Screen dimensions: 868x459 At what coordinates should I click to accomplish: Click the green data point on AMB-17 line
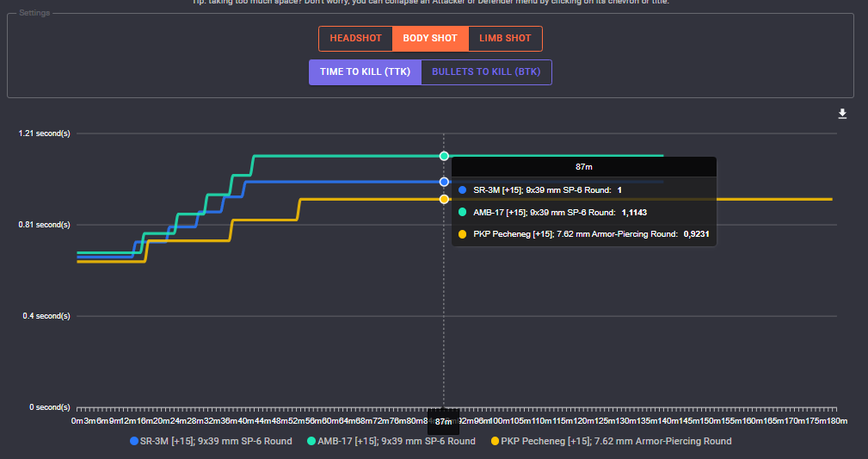(x=444, y=156)
